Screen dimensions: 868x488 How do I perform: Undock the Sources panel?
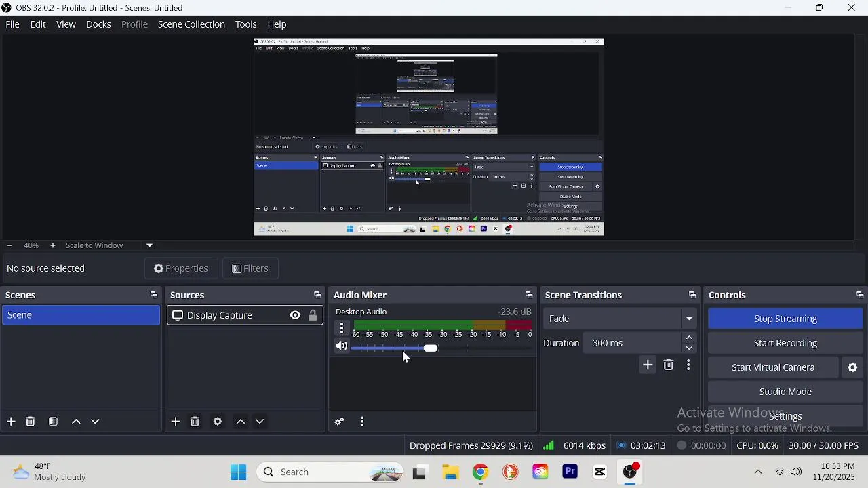[317, 296]
